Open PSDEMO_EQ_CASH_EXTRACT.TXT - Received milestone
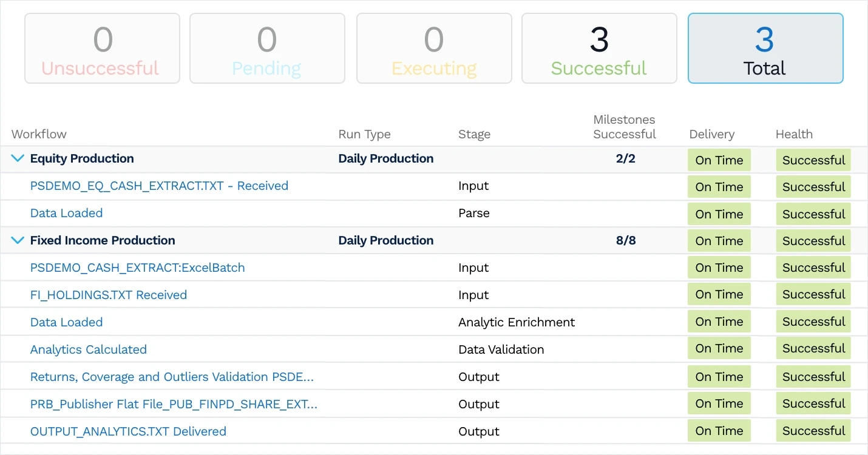 pyautogui.click(x=159, y=186)
